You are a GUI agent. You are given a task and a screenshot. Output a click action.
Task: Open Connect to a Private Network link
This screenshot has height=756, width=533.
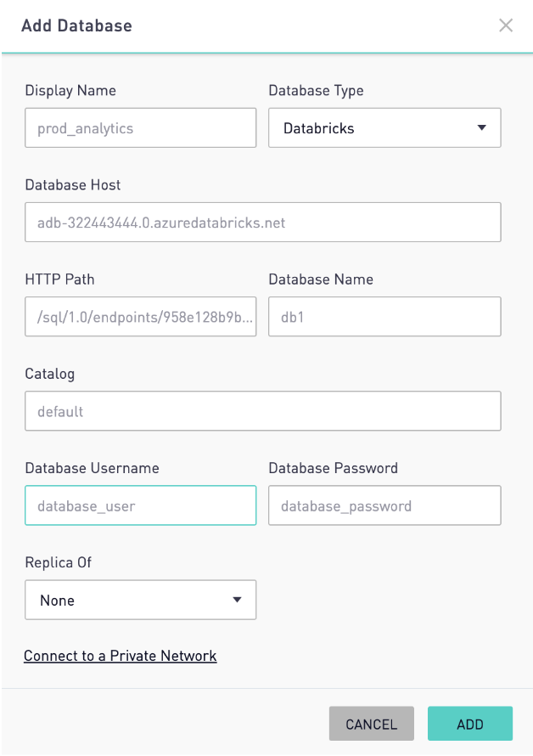tap(121, 656)
